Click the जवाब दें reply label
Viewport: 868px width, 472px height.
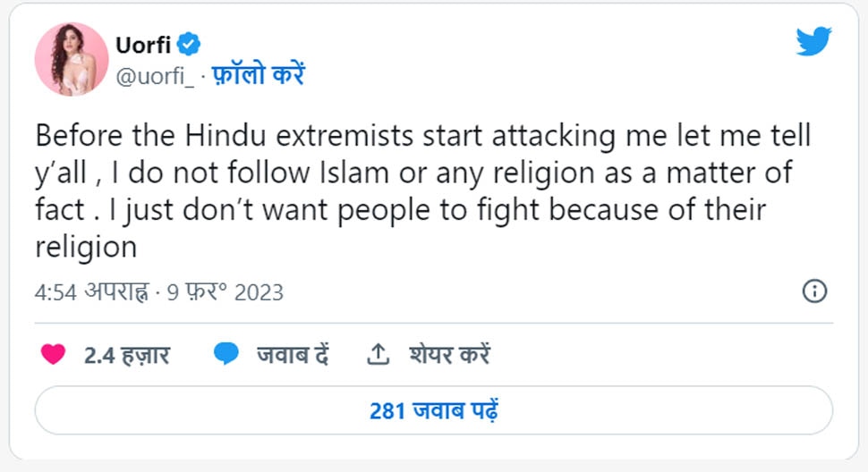click(x=294, y=355)
